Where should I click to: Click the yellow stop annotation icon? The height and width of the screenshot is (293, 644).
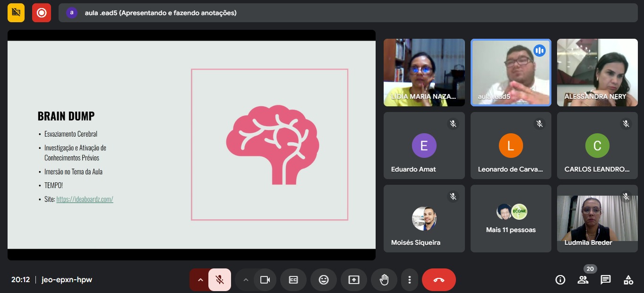(16, 13)
